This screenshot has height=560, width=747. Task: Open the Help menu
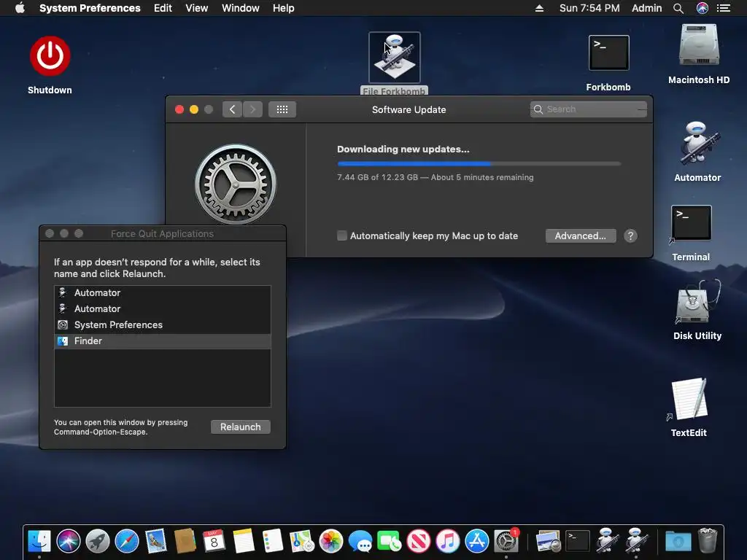coord(284,8)
